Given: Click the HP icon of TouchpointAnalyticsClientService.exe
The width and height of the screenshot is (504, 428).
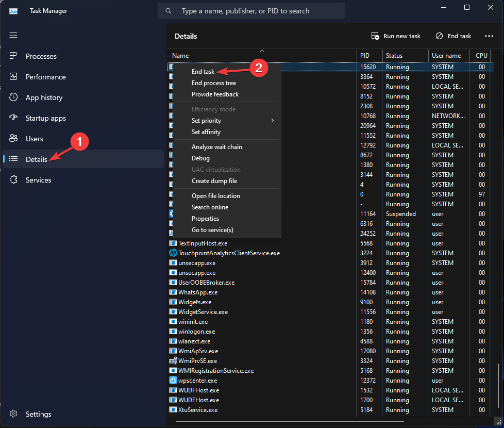Looking at the screenshot, I should click(x=173, y=253).
